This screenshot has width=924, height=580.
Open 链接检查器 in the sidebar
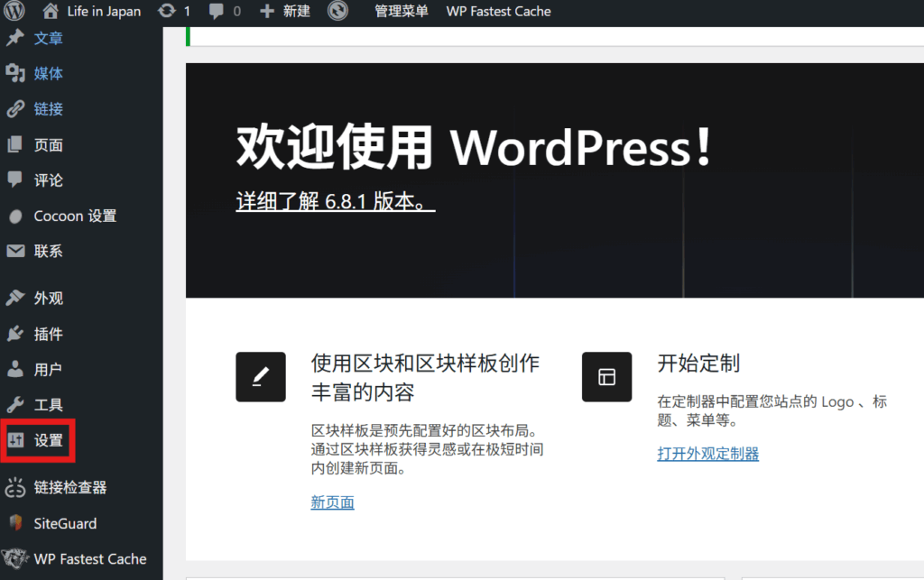[70, 488]
